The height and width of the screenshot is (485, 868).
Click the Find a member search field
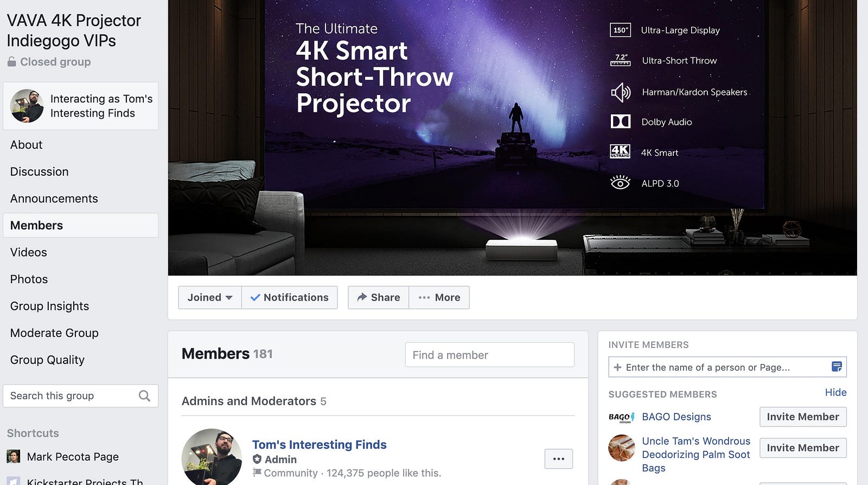click(x=489, y=355)
